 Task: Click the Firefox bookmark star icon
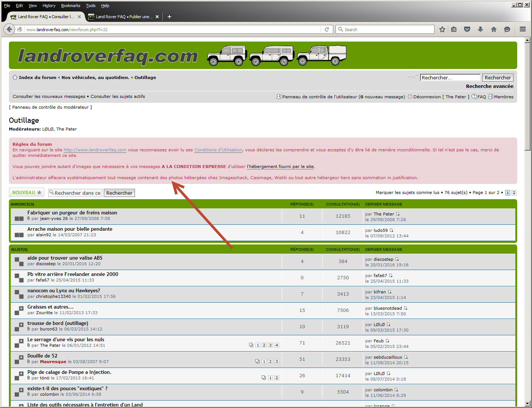click(x=442, y=29)
